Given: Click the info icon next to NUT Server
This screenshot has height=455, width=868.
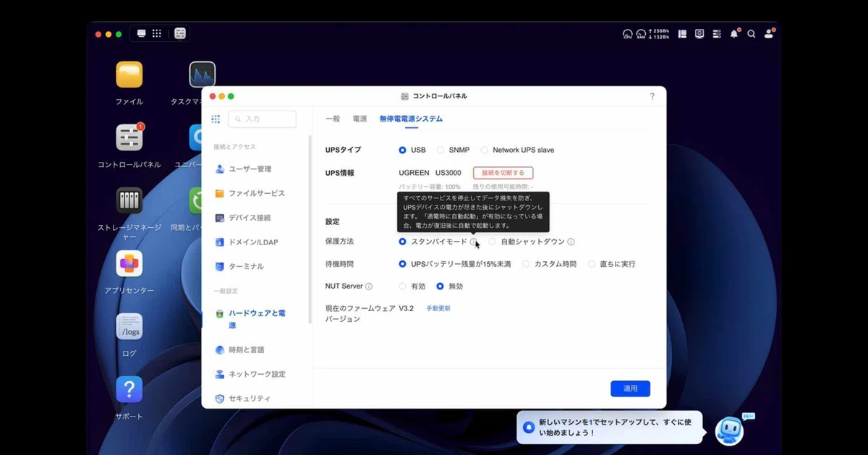Looking at the screenshot, I should [369, 286].
